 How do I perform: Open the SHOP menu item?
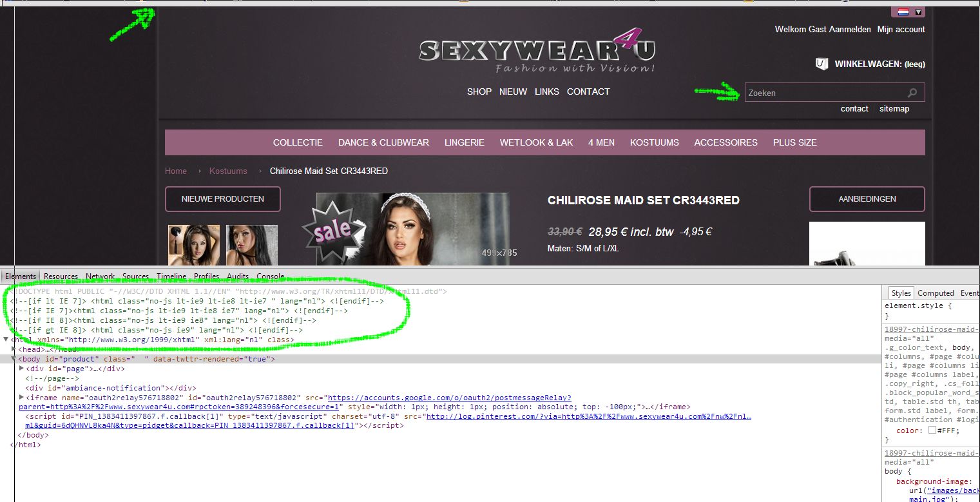pyautogui.click(x=479, y=92)
